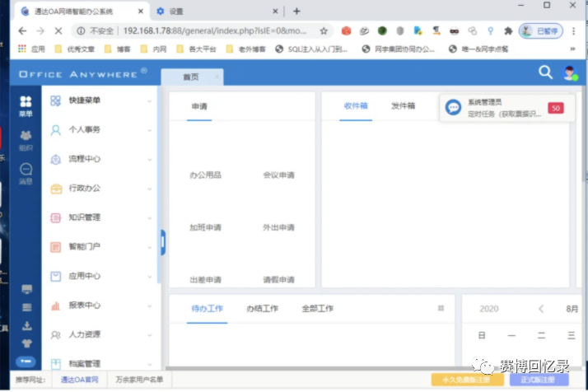
Task: Open 通达OA官网 link
Action: 80,380
